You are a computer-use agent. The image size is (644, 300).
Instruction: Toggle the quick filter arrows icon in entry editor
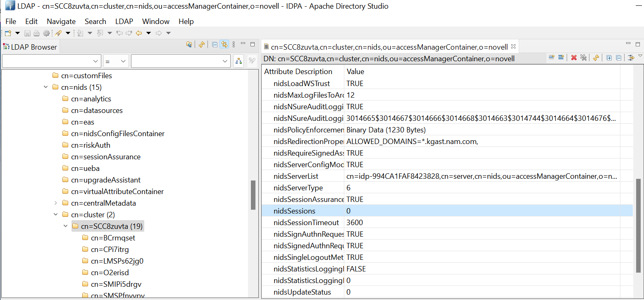631,58
